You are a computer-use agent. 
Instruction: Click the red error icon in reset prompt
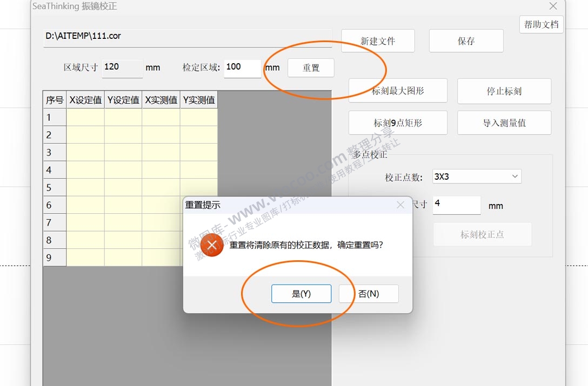point(211,245)
